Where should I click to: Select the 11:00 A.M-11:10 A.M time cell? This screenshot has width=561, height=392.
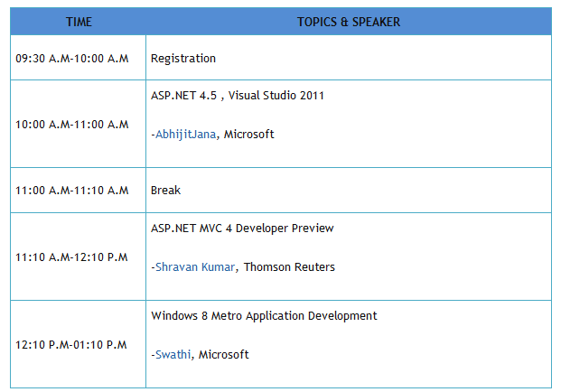[x=72, y=191]
